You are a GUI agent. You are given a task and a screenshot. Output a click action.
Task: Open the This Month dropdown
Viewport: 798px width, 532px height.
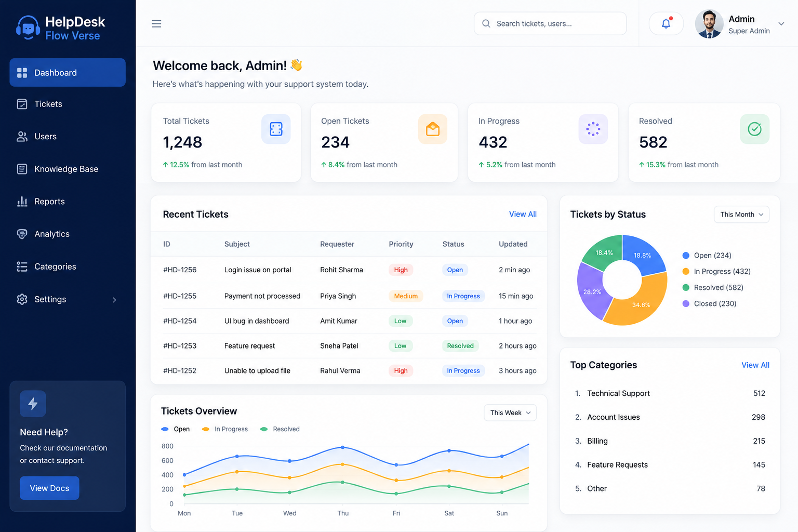(x=741, y=215)
